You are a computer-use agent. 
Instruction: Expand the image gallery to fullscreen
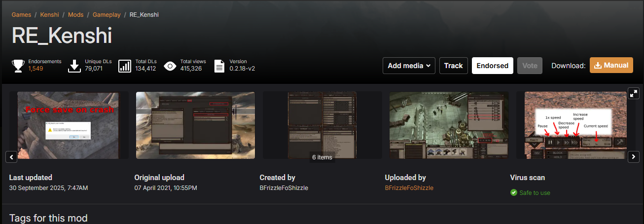[634, 93]
